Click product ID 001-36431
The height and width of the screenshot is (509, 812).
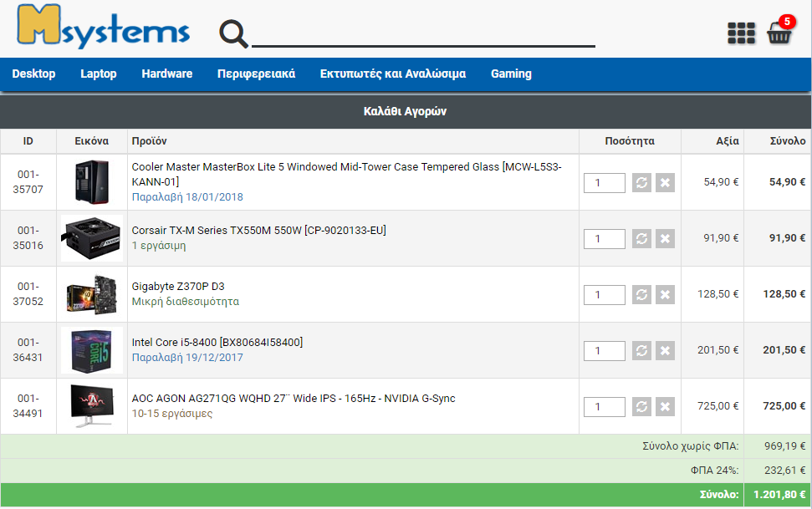coord(28,349)
